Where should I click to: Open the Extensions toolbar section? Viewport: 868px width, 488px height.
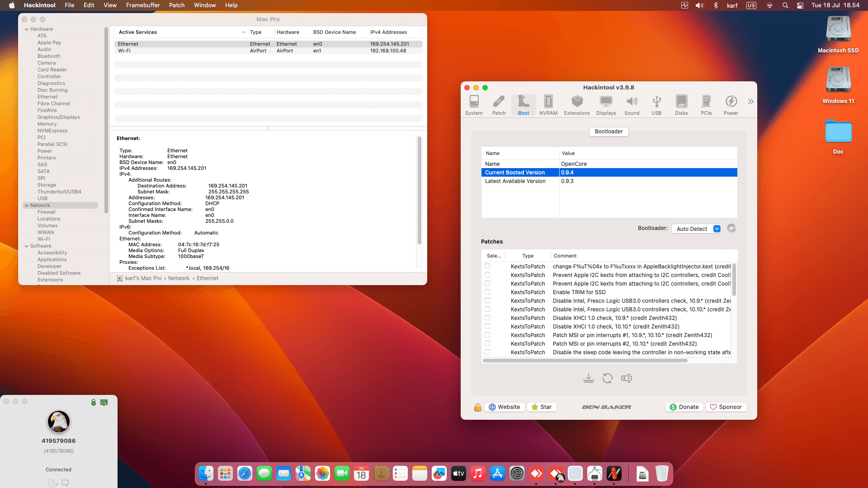(x=576, y=105)
